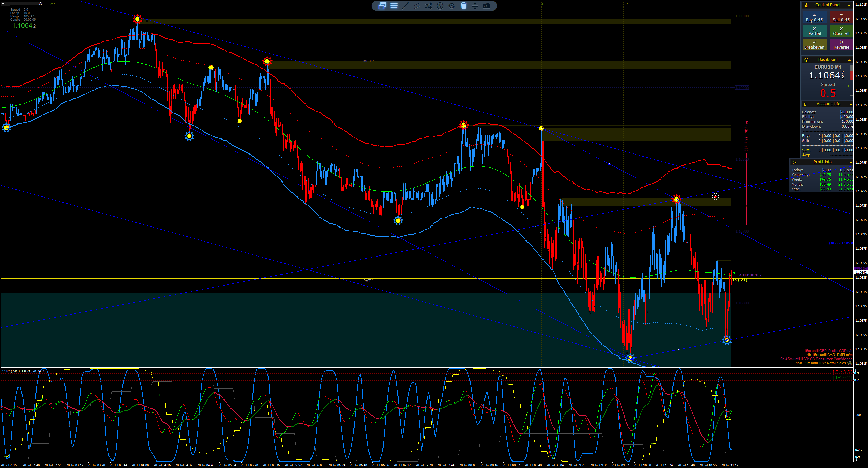This screenshot has width=868, height=468.
Task: Click the 1.10900 round level label
Action: point(742,88)
